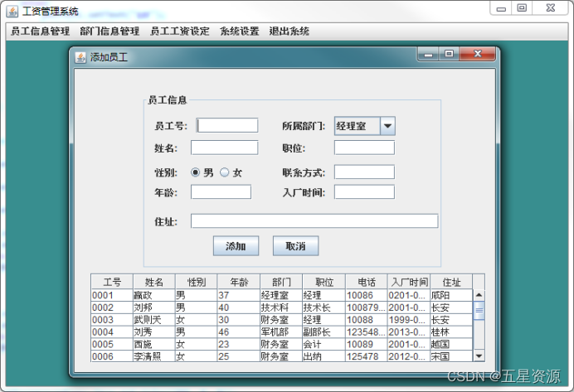The height and width of the screenshot is (392, 574).
Task: Click the 姓名 column header
Action: pyautogui.click(x=154, y=282)
